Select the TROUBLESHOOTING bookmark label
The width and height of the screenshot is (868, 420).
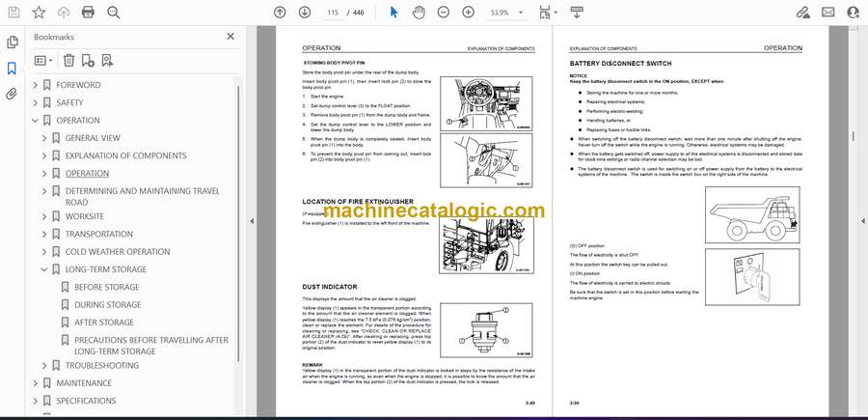point(102,365)
